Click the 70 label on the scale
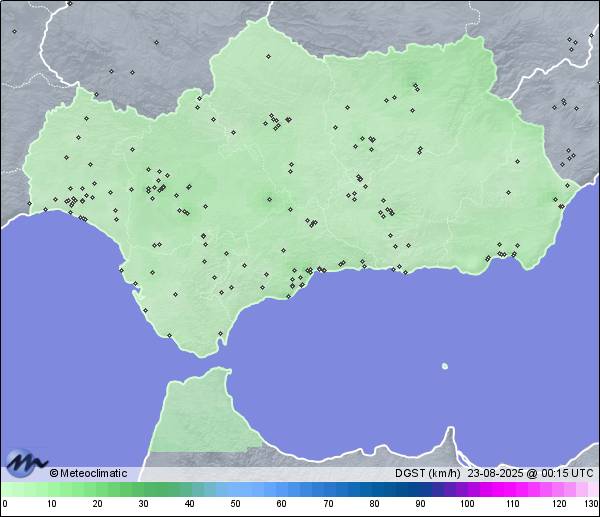This screenshot has width=600, height=517. (328, 503)
